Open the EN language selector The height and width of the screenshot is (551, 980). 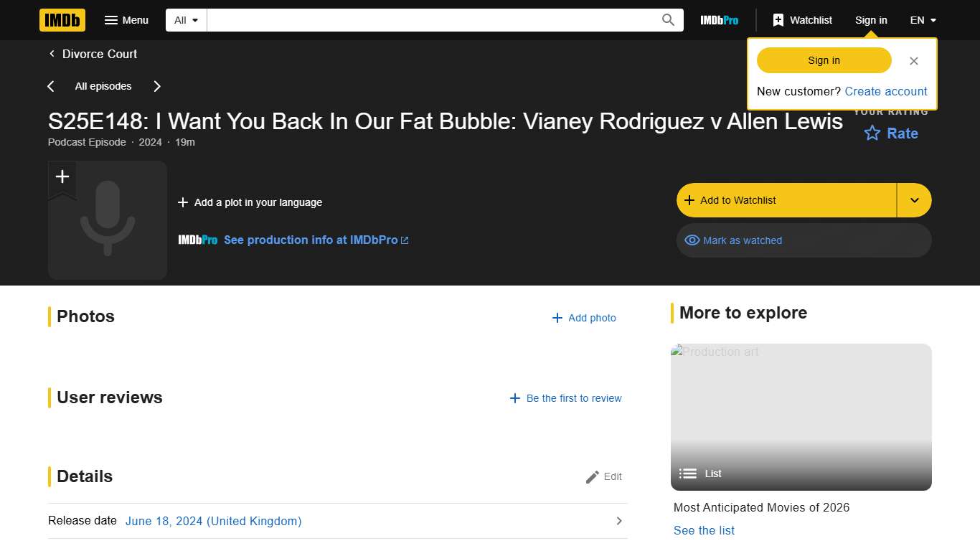(x=923, y=20)
